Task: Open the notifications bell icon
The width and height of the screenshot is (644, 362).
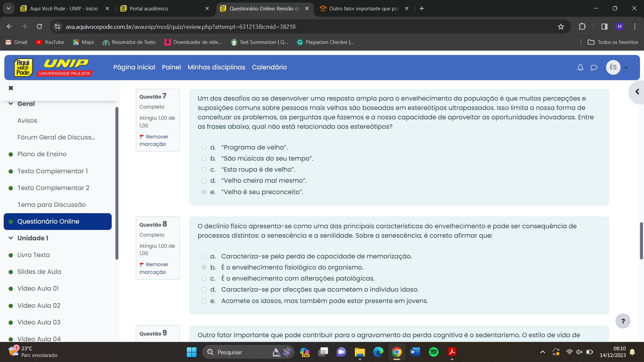Action: tap(580, 67)
